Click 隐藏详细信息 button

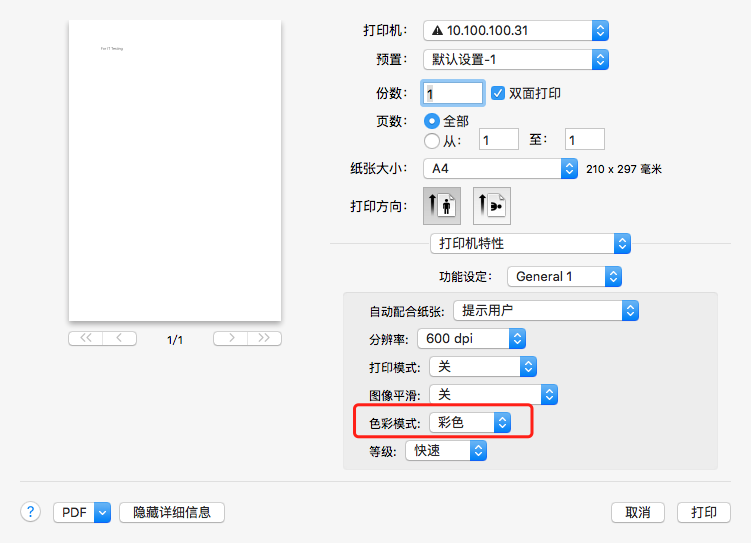(171, 512)
